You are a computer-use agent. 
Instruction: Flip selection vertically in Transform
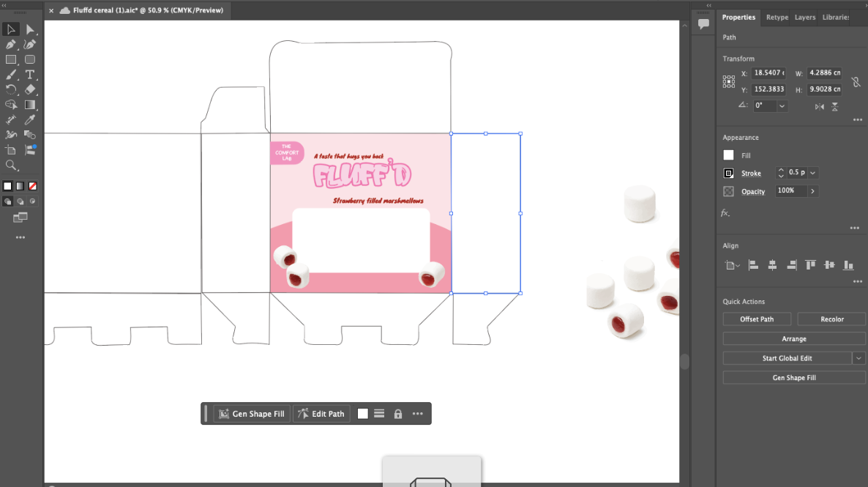pos(835,106)
